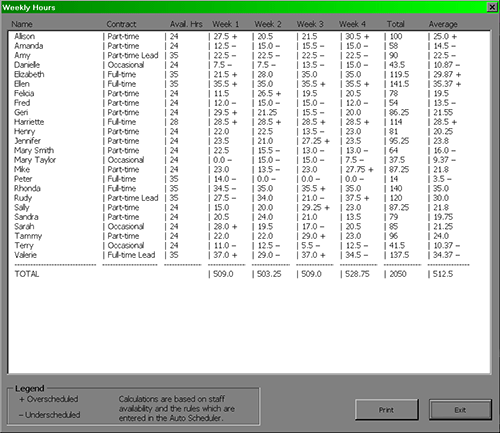Screen dimensions: 500x433
Task: Click Valerie's Full-time Lead contract
Action: pos(131,255)
